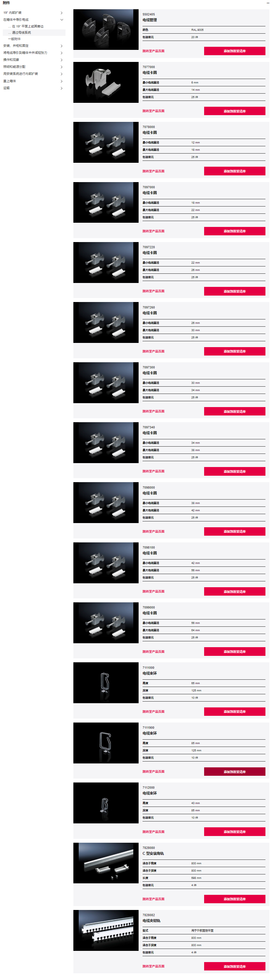Open the 7828080 C 型安装角轨 product image
Viewport: 273px width, 980px height.
106,863
